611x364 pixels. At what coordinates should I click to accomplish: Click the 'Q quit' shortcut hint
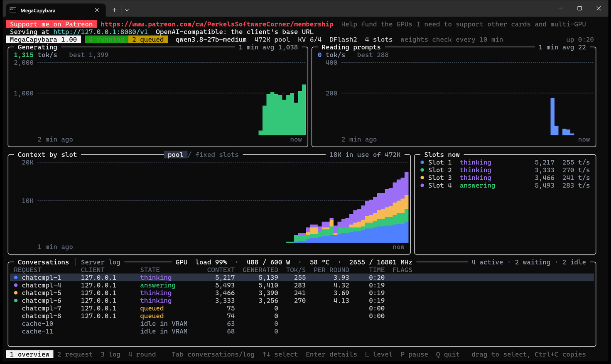(448, 354)
